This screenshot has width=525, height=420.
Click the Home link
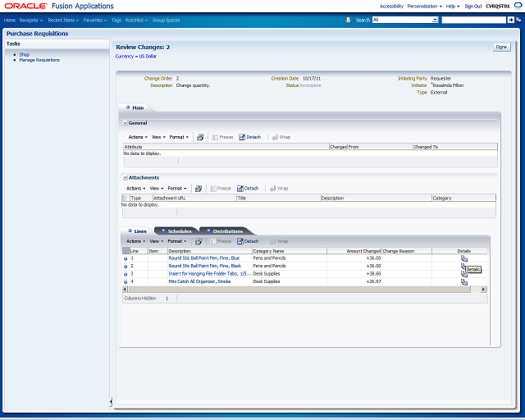point(9,21)
